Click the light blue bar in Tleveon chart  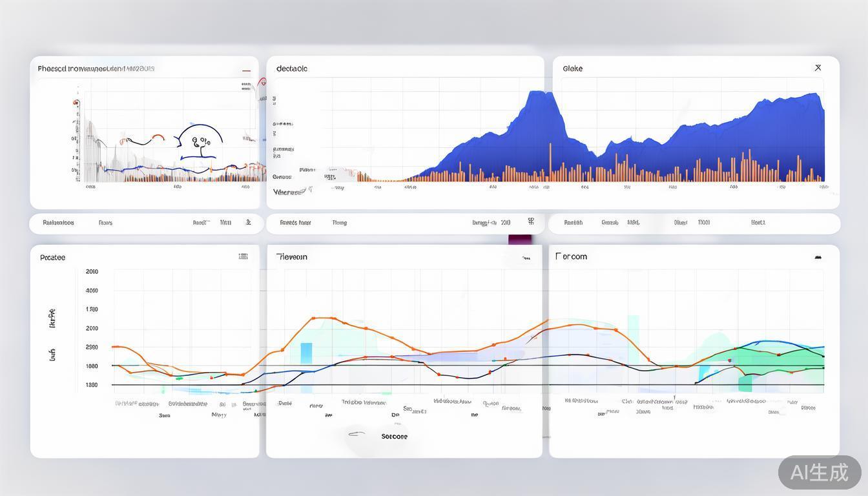306,353
